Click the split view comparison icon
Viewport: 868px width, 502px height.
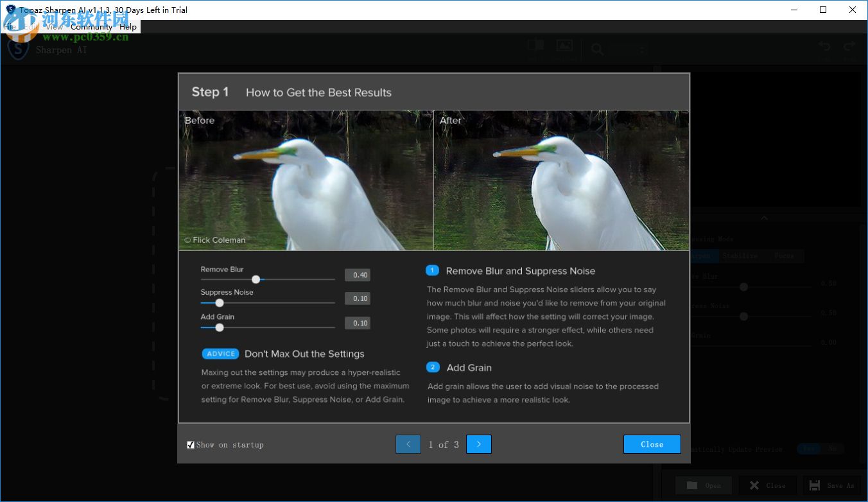[x=535, y=46]
